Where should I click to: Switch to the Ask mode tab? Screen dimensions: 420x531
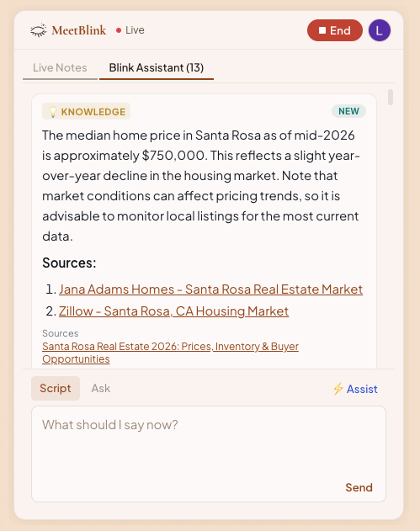click(101, 389)
